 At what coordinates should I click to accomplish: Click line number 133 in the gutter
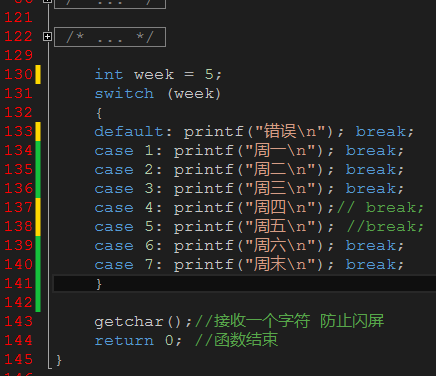click(x=18, y=132)
